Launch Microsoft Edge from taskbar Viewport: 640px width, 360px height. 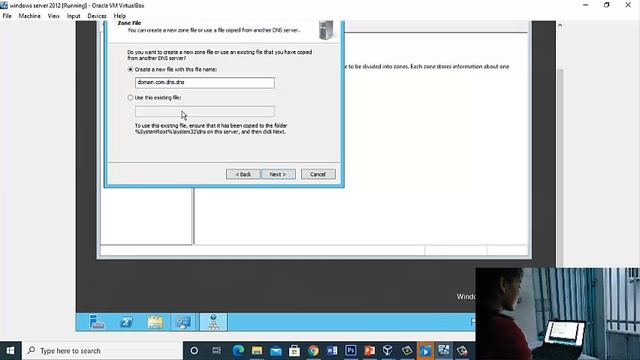coord(238,351)
